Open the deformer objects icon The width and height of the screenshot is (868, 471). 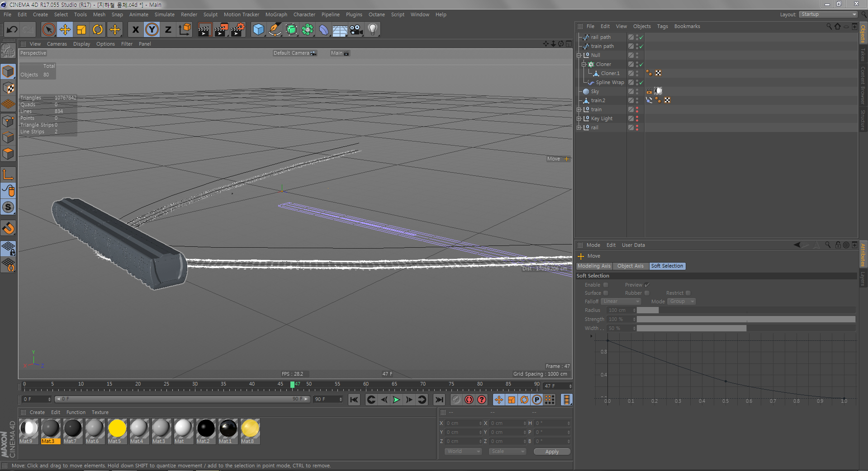(x=324, y=30)
